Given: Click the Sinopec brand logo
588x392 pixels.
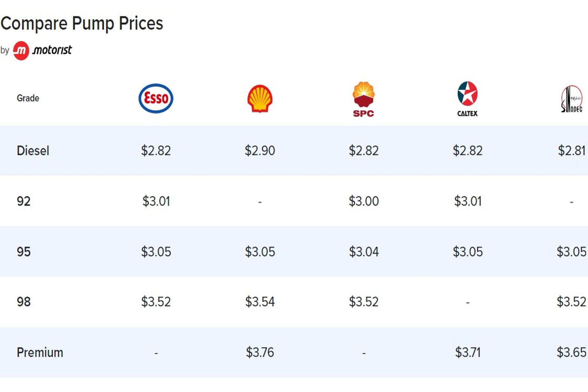Looking at the screenshot, I should (x=571, y=99).
